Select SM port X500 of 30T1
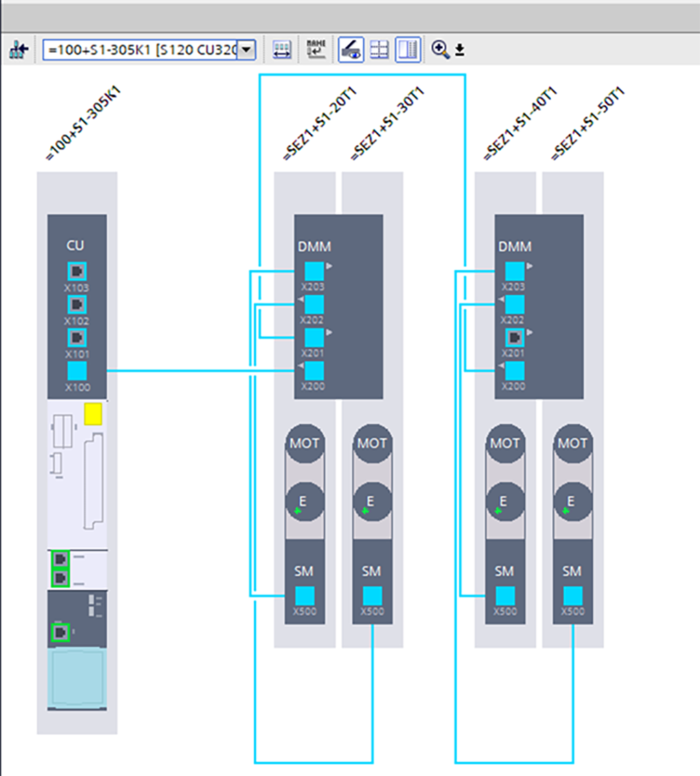This screenshot has height=776, width=700. 372,596
